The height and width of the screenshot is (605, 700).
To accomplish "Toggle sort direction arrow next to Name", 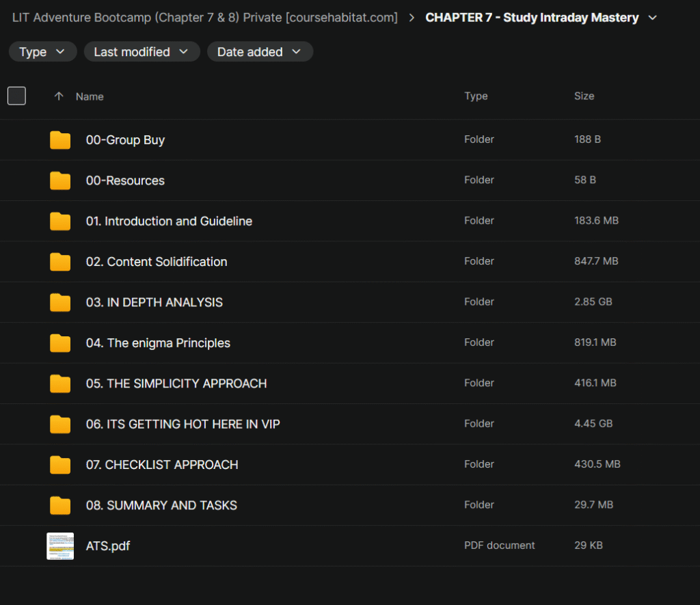I will click(x=59, y=96).
